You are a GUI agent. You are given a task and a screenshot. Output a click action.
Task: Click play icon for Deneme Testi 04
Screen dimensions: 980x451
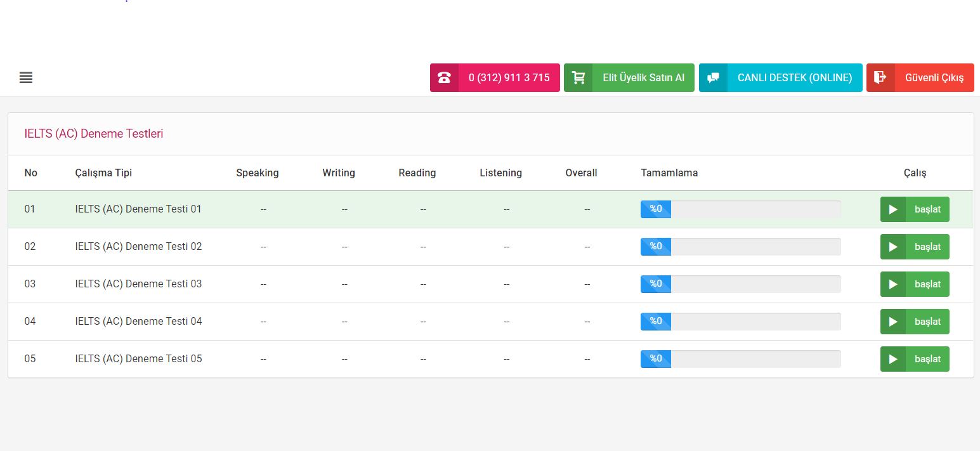pyautogui.click(x=893, y=322)
